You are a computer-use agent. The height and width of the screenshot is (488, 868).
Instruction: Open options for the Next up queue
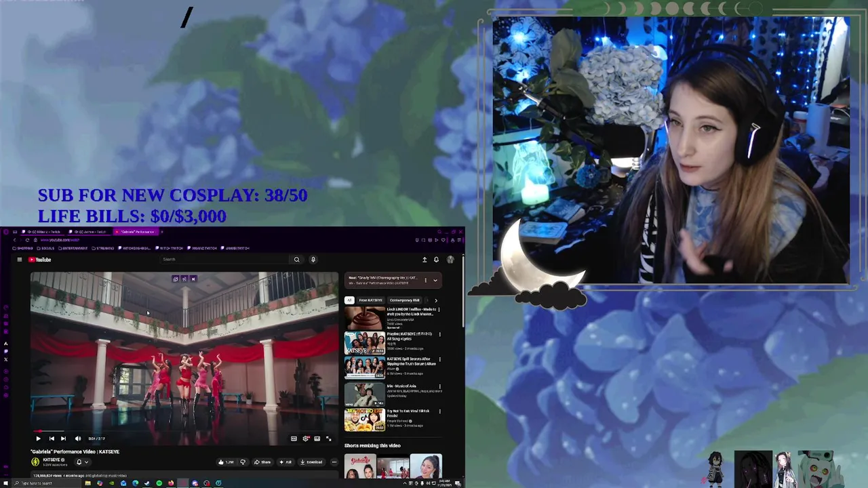[x=426, y=280]
